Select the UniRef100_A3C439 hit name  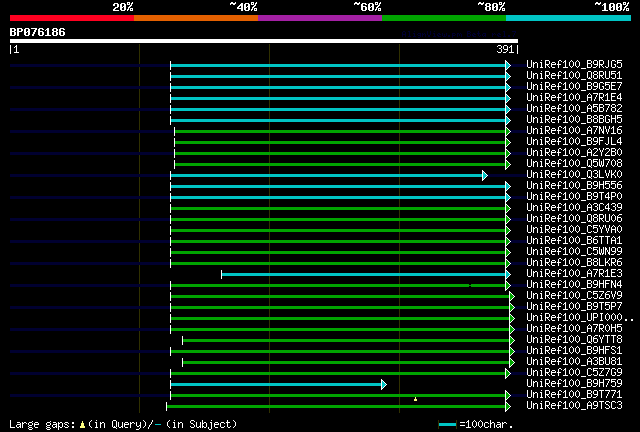coord(574,208)
